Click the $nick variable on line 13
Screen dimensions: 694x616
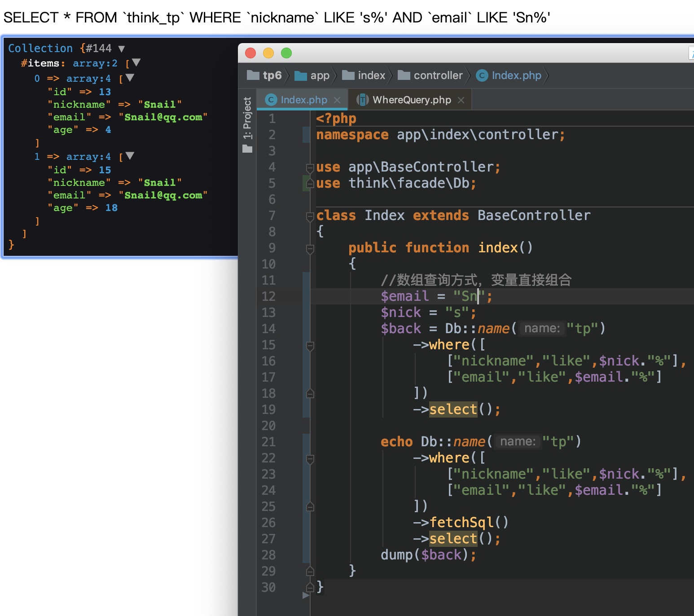point(401,312)
